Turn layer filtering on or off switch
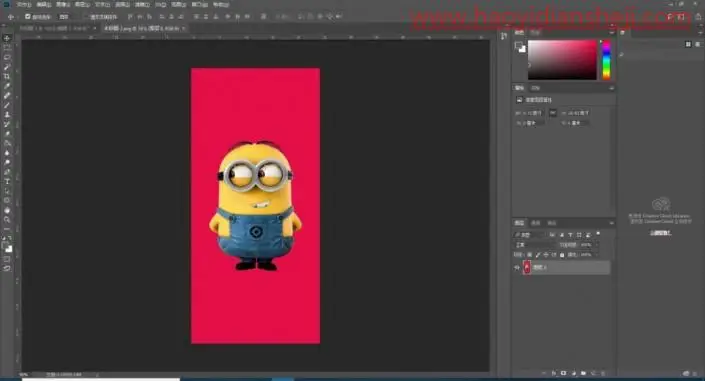This screenshot has height=381, width=705. point(598,233)
